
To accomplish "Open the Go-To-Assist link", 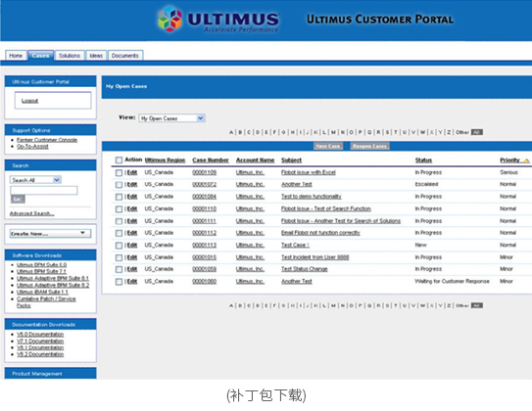I will point(32,147).
